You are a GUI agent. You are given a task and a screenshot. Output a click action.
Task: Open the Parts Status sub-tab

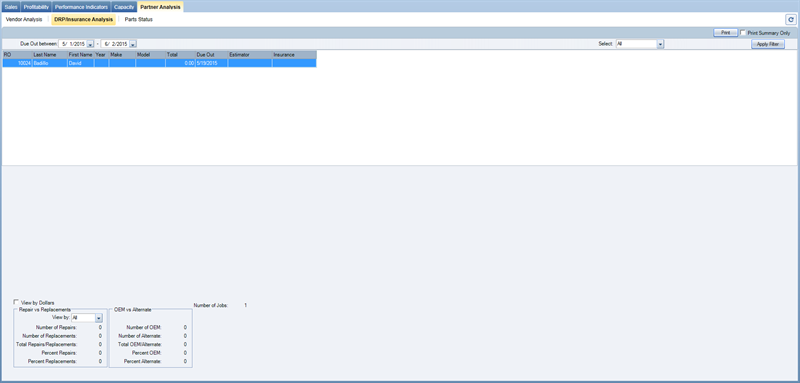tap(139, 19)
